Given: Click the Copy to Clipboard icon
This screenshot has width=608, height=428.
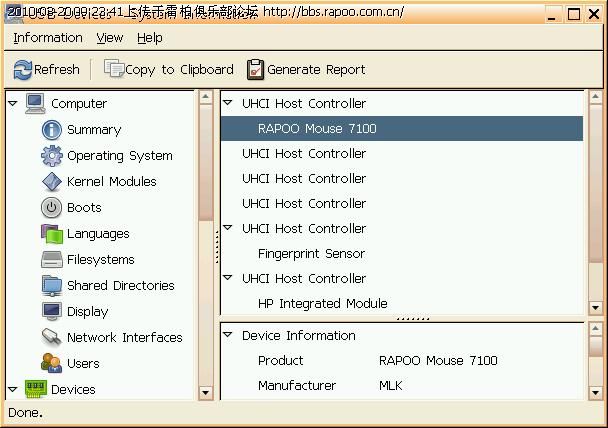Looking at the screenshot, I should 114,68.
